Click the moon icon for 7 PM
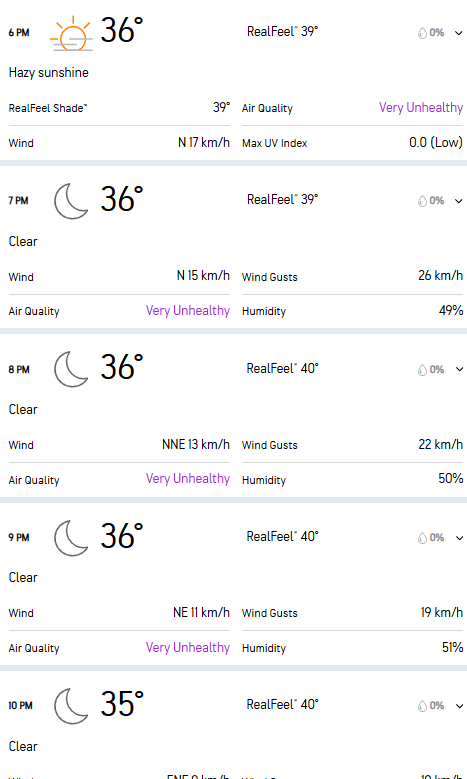The width and height of the screenshot is (467, 779). [71, 201]
